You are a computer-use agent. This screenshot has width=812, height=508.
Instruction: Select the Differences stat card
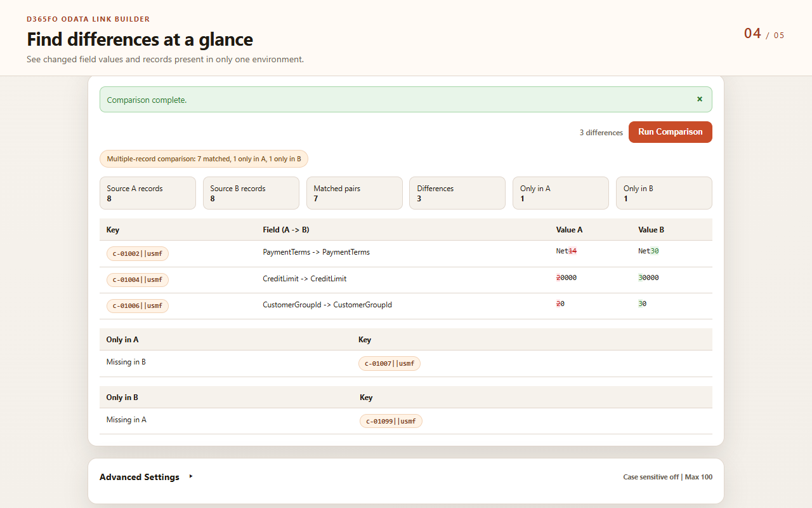point(457,193)
